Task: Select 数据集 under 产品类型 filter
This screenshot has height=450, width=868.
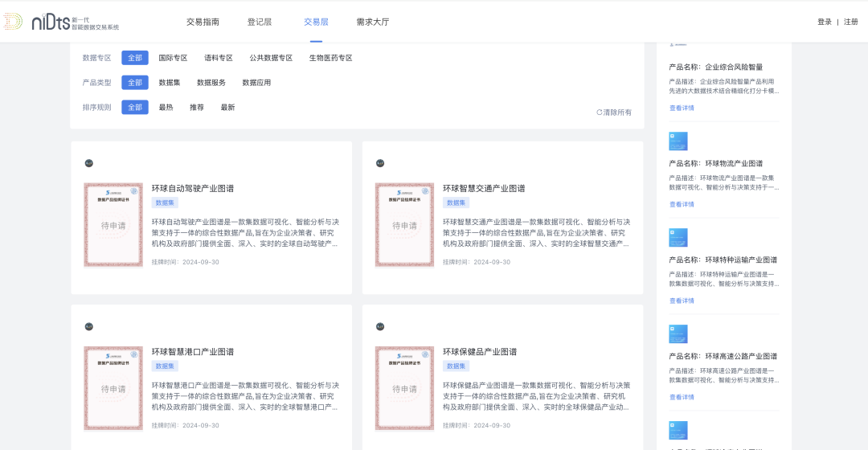Action: (170, 83)
